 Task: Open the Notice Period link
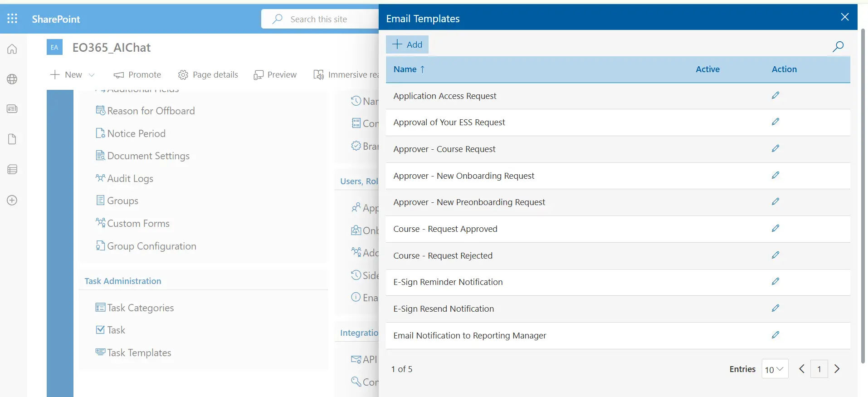click(x=131, y=133)
